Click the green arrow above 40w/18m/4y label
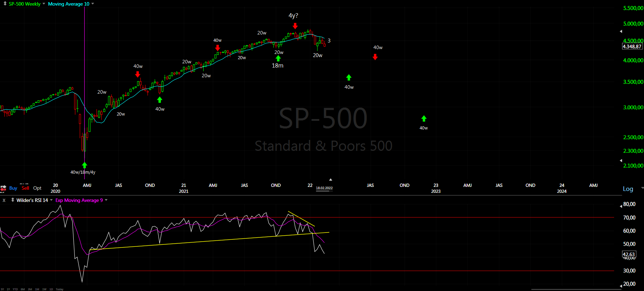644x291 pixels. pos(84,165)
